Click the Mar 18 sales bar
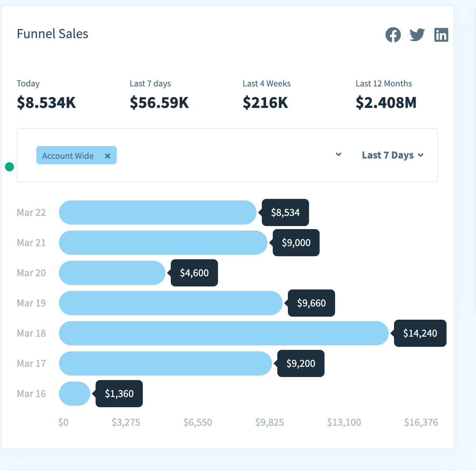 pos(224,333)
